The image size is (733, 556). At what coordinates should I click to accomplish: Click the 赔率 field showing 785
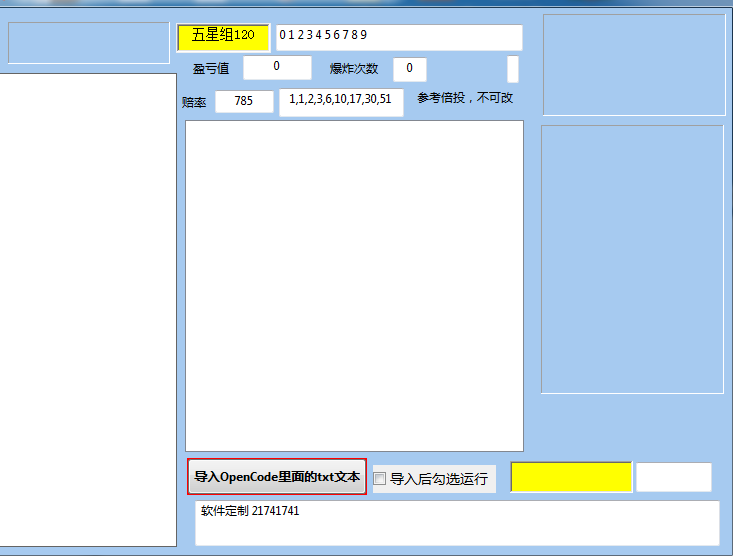point(244,101)
